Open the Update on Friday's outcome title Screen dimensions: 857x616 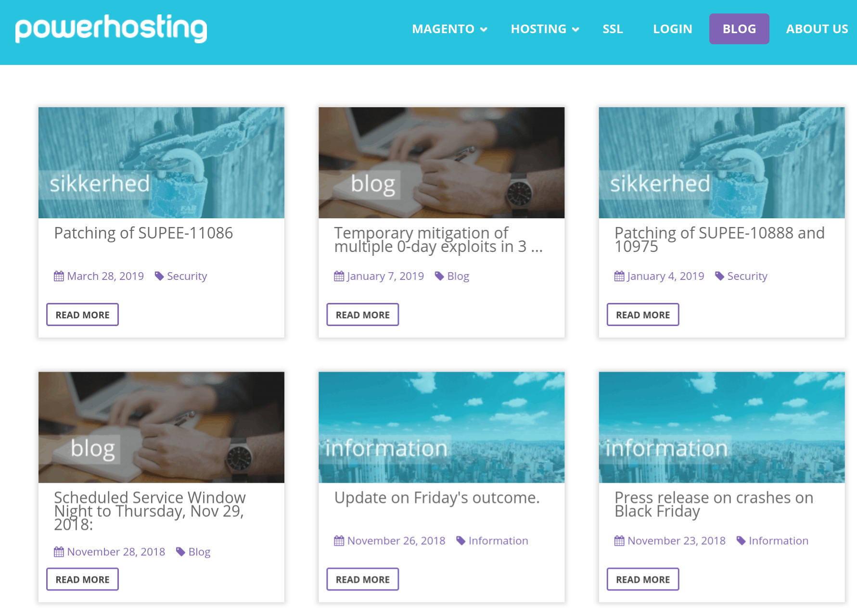(x=437, y=498)
